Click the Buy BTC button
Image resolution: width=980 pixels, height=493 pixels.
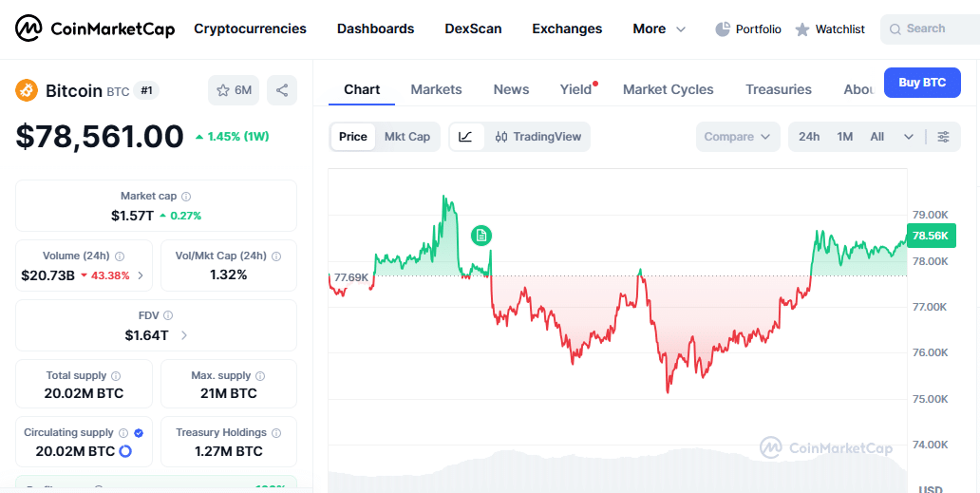point(922,83)
